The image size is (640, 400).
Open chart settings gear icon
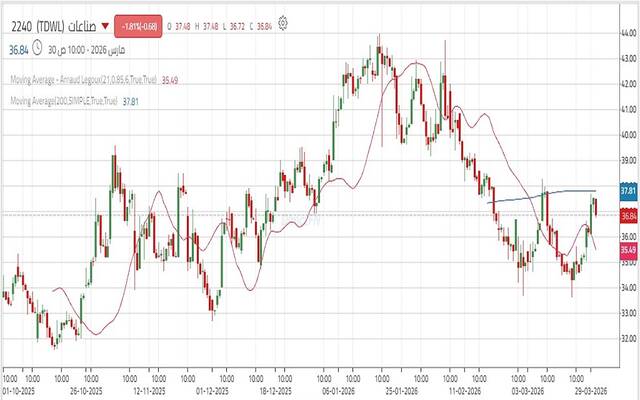tap(285, 21)
